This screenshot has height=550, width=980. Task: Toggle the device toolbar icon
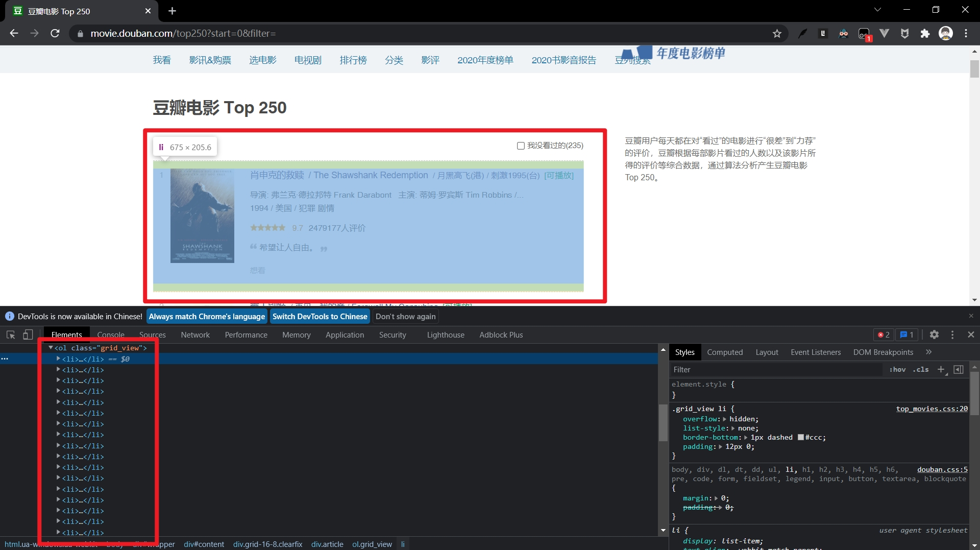coord(28,334)
